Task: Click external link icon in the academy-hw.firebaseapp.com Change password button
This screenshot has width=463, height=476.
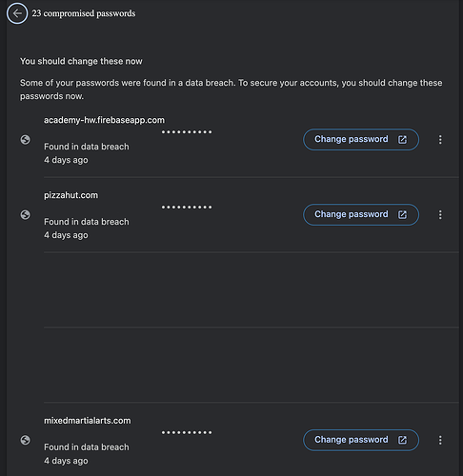Action: [402, 140]
